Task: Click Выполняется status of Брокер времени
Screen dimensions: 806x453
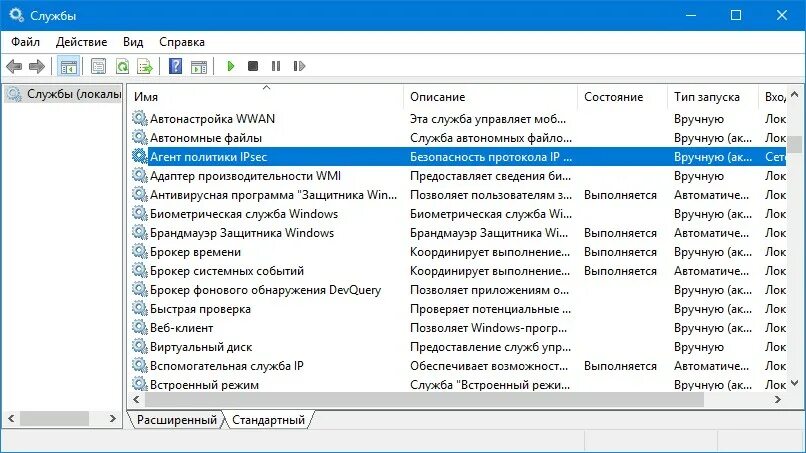Action: tap(620, 252)
